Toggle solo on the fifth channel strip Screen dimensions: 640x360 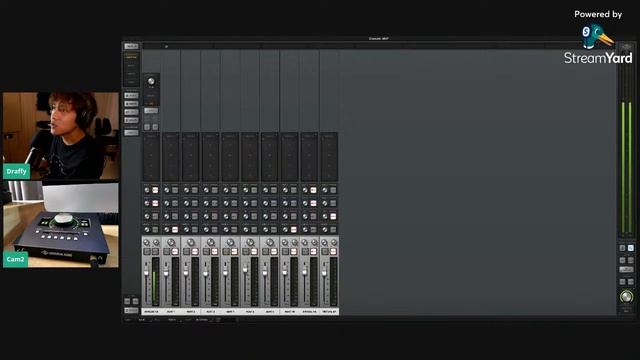coord(226,251)
